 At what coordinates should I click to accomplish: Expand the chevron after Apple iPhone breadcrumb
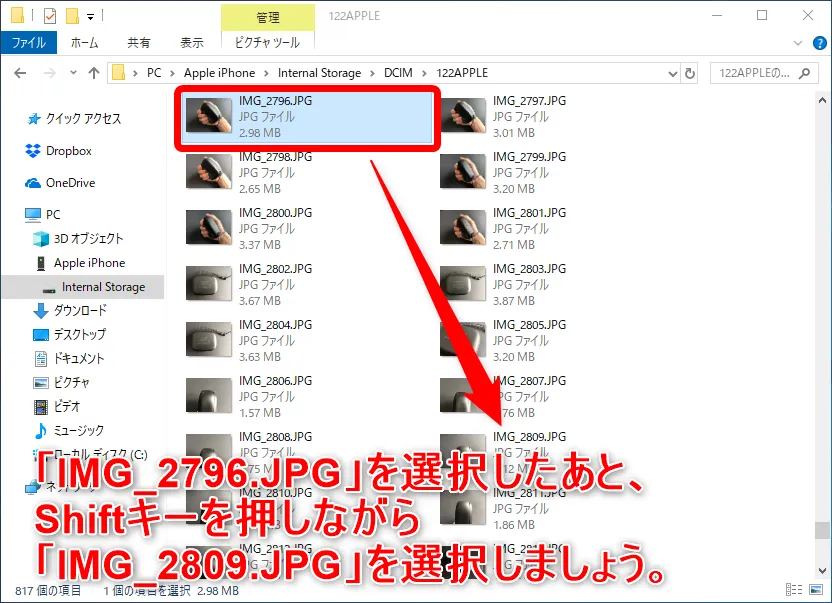pyautogui.click(x=266, y=73)
